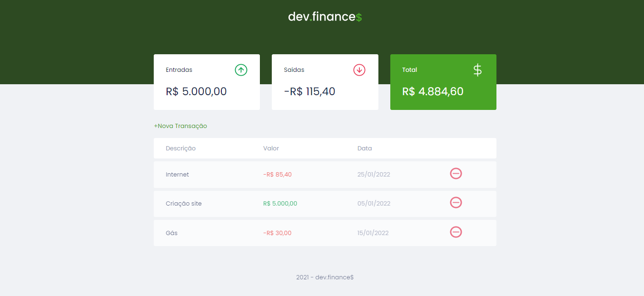Click the green Total card
Viewport: 644px width, 296px height.
[443, 82]
